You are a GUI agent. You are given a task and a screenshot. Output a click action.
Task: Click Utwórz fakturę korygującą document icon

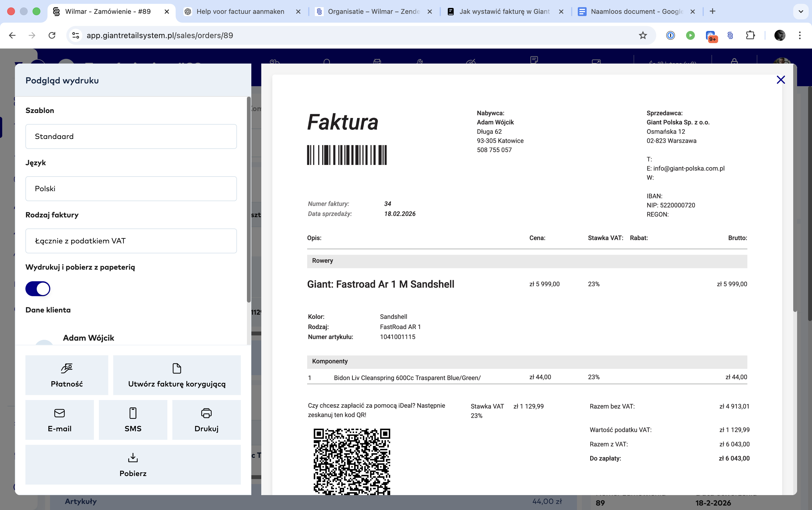point(177,368)
